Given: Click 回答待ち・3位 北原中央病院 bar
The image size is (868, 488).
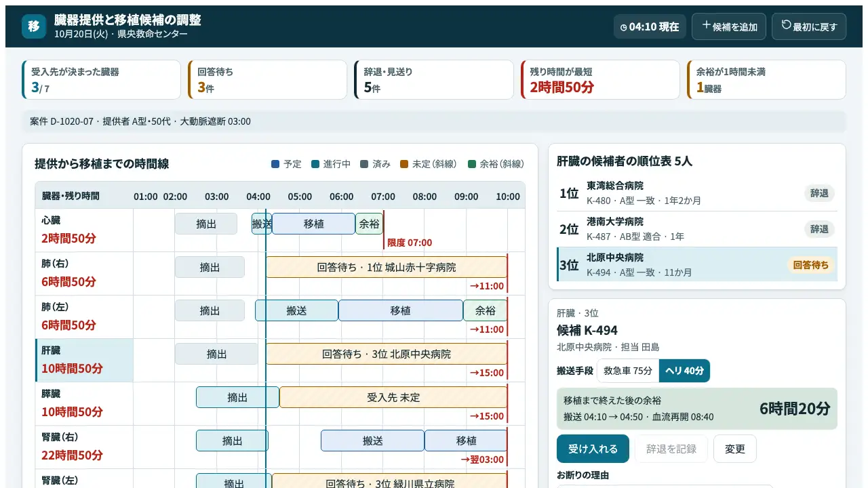Looking at the screenshot, I should pos(387,354).
